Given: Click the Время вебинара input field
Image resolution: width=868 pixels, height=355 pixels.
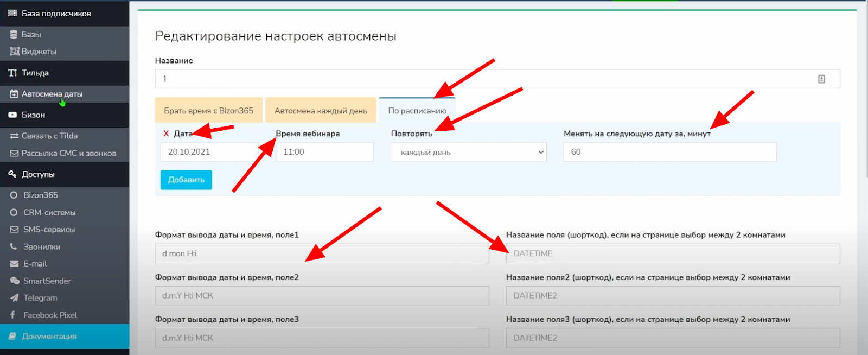Looking at the screenshot, I should click(x=324, y=152).
